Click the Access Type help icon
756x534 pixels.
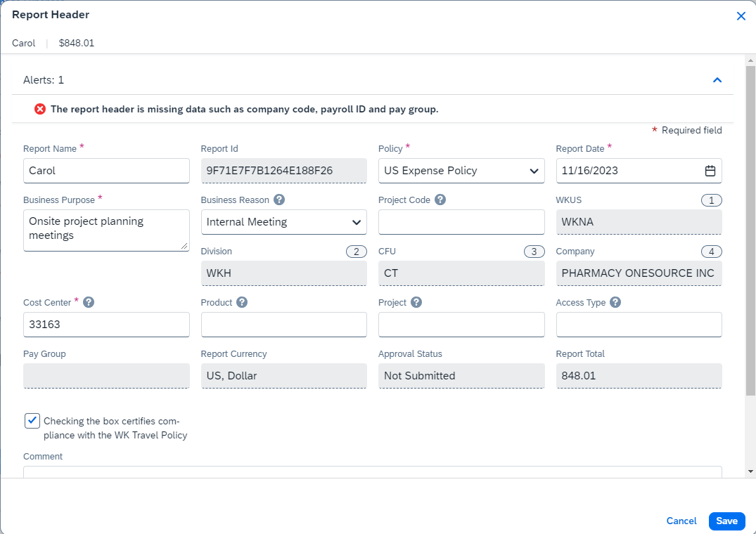click(615, 303)
